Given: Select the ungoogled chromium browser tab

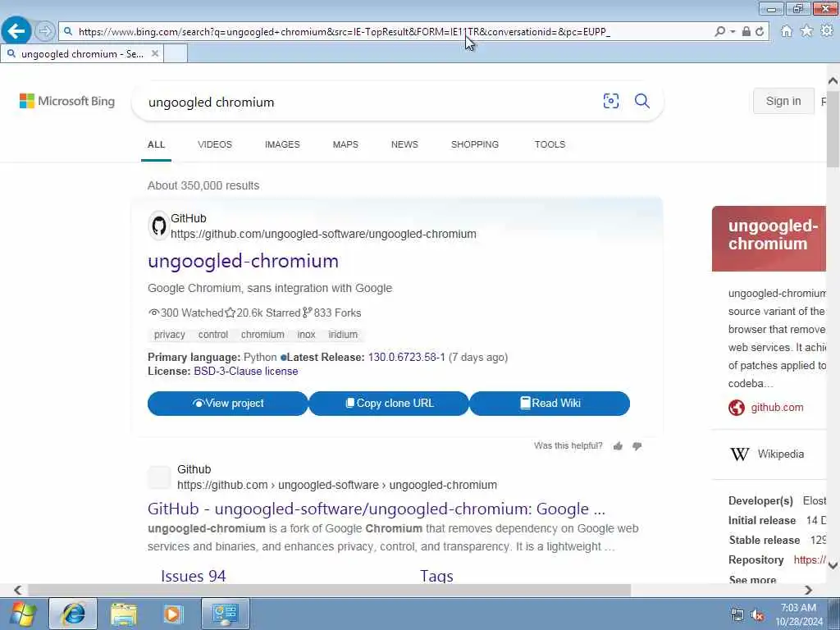Looking at the screenshot, I should coord(82,53).
